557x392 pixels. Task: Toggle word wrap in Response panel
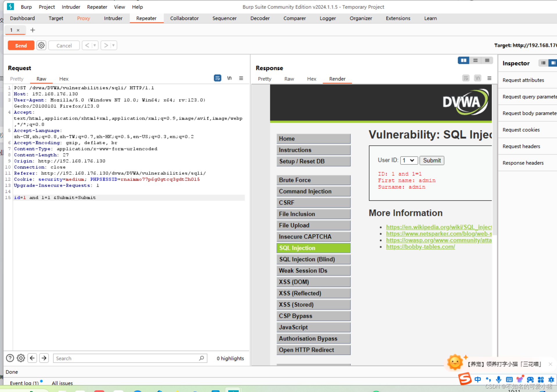click(x=466, y=78)
